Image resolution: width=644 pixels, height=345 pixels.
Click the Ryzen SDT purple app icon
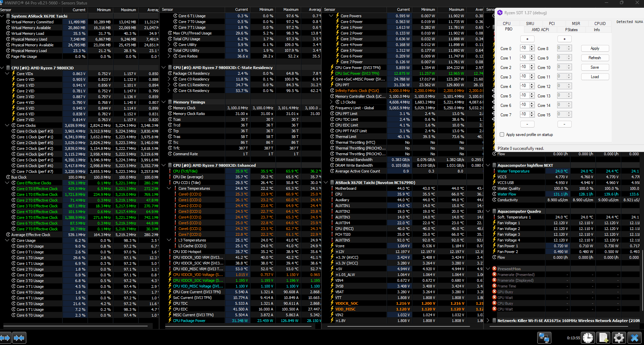pyautogui.click(x=500, y=13)
